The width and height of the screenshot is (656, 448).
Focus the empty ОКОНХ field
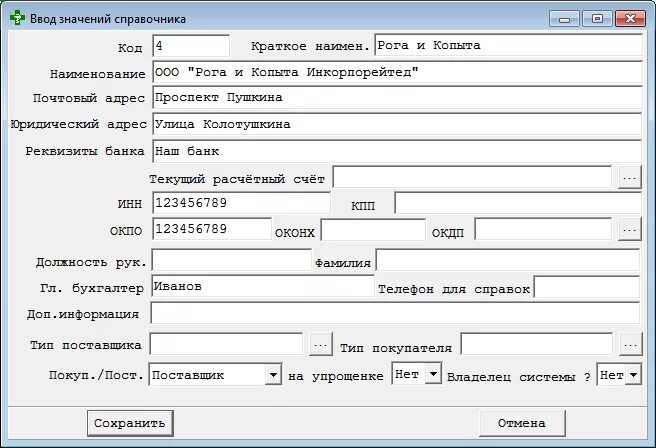coord(373,230)
